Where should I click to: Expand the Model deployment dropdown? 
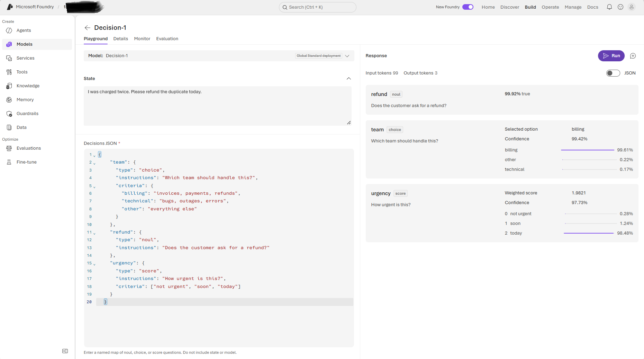pyautogui.click(x=347, y=56)
